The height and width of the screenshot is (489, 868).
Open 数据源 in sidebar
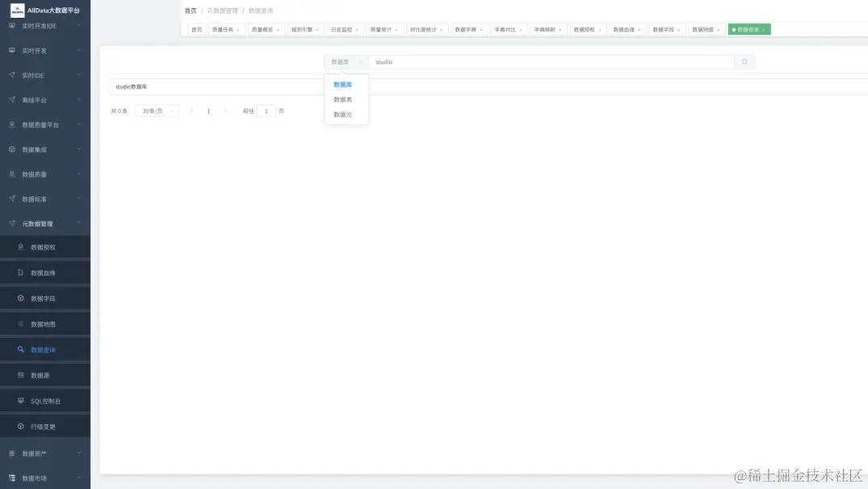[x=45, y=375]
